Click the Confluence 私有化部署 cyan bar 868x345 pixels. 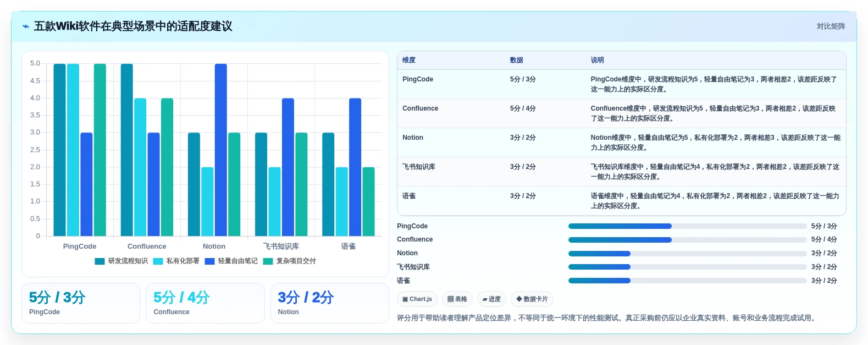140,167
